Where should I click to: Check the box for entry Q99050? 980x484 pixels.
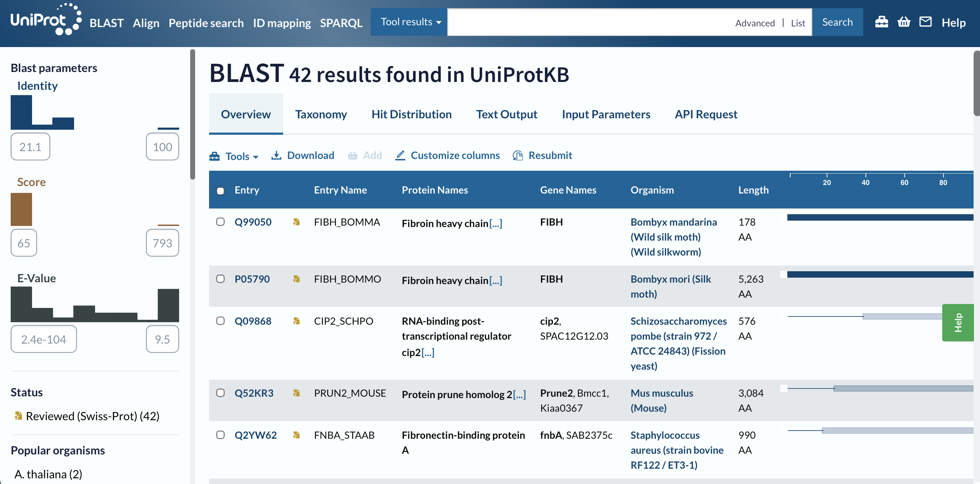pyautogui.click(x=220, y=222)
